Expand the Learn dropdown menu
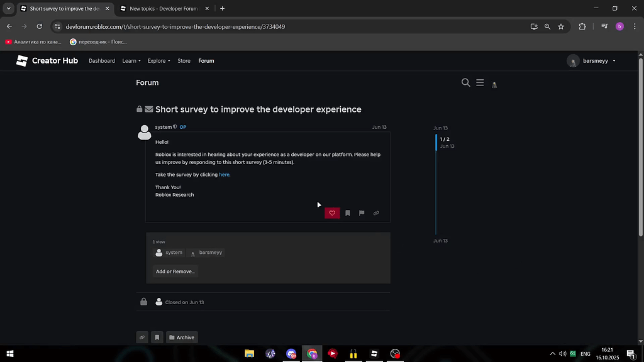This screenshot has width=644, height=362. pos(131,61)
